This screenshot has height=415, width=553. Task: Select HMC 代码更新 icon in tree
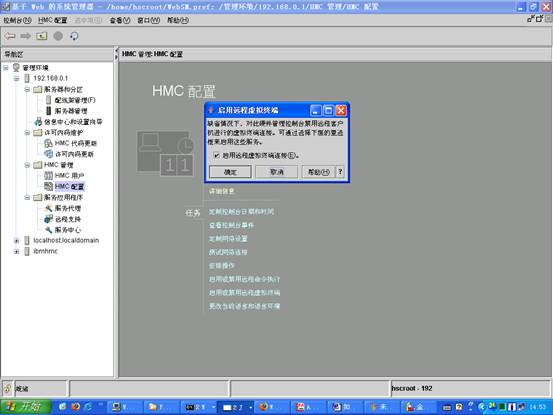48,143
